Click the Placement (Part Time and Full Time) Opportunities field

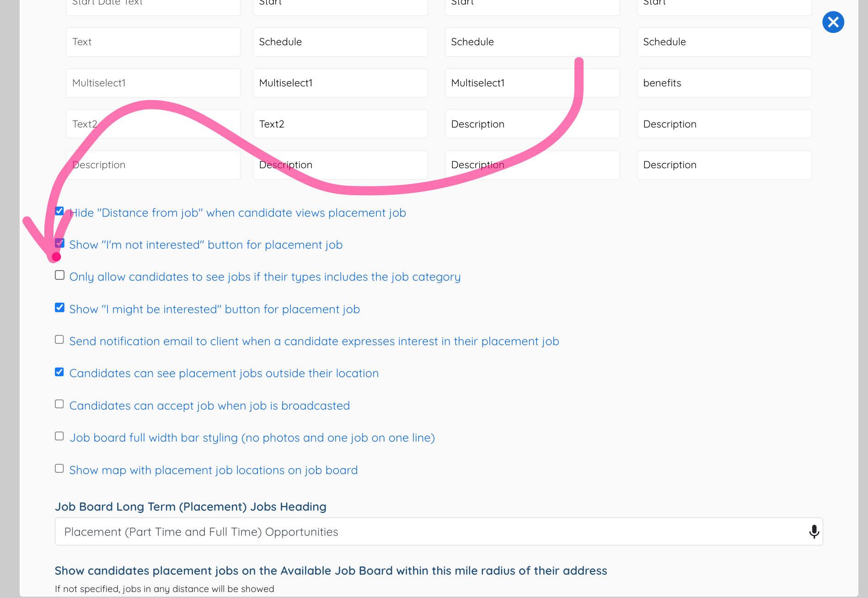(439, 532)
